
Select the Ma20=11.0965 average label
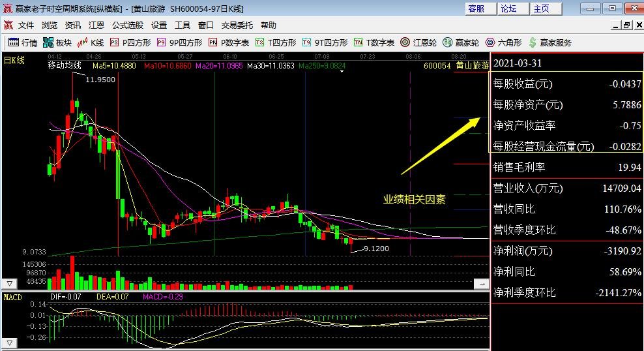pyautogui.click(x=219, y=65)
